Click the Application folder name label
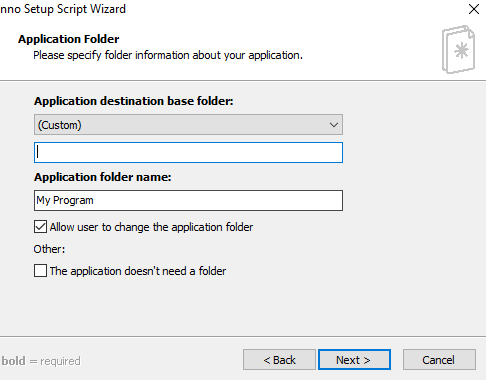Screen dimensions: 486x380 pyautogui.click(x=103, y=177)
